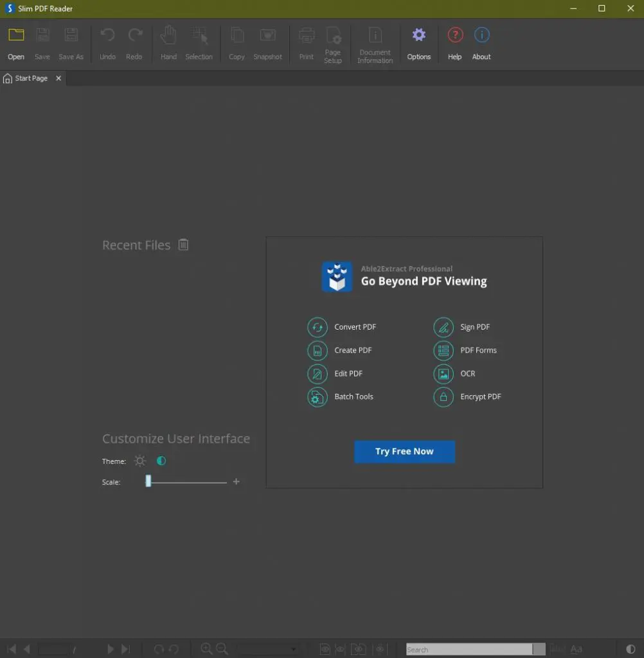Click the Copy toolbar icon

237,35
